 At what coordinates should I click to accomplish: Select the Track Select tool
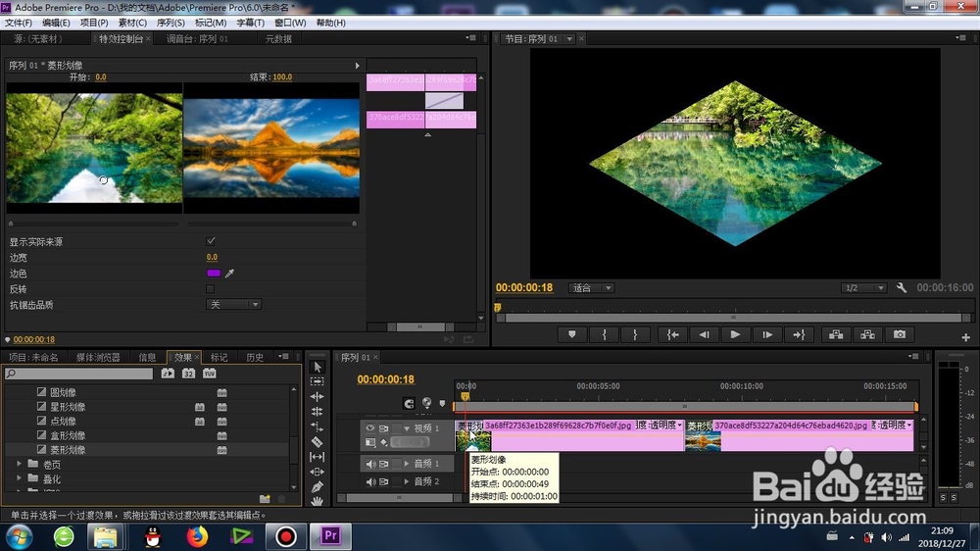click(317, 380)
